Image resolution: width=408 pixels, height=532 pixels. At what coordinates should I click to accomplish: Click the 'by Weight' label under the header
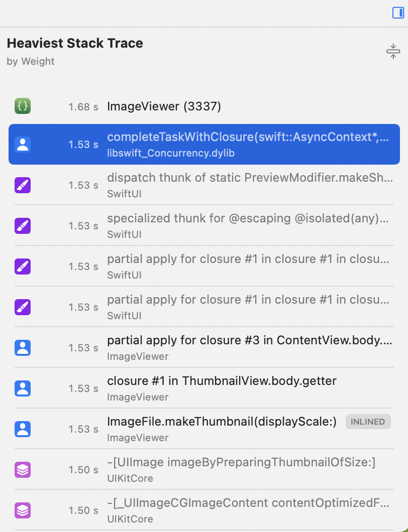coord(31,61)
